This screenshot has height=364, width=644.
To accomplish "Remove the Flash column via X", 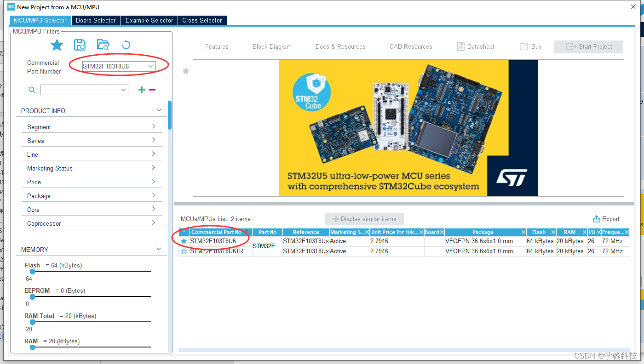I will click(x=553, y=232).
